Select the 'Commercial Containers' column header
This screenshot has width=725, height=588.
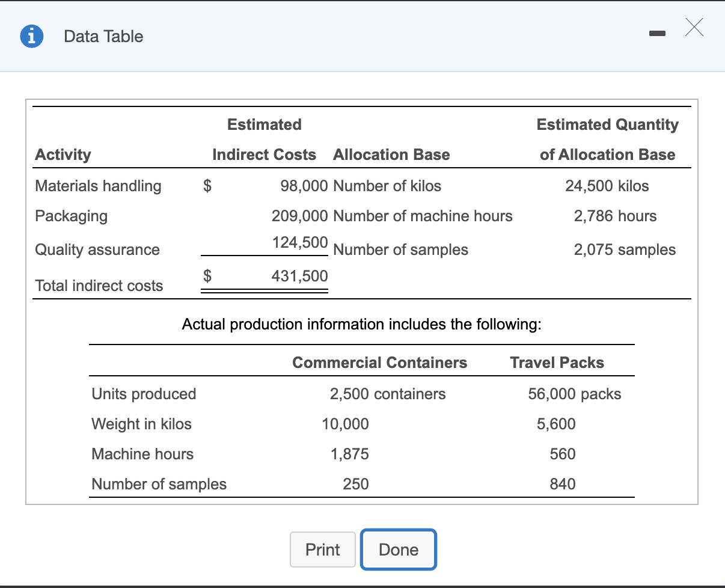pyautogui.click(x=380, y=363)
